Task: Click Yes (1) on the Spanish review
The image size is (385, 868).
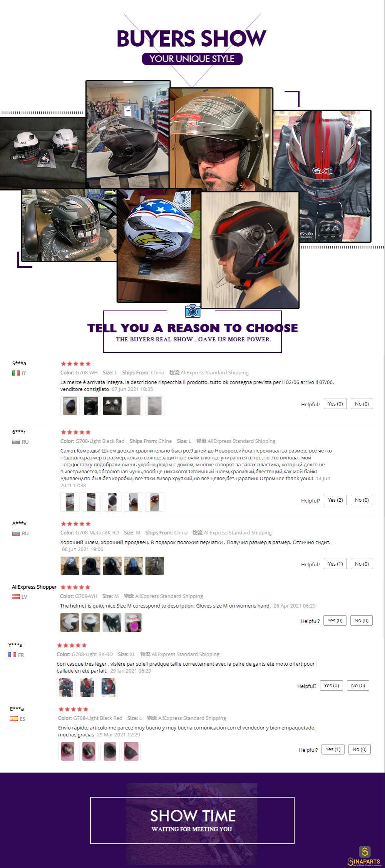Action: [333, 749]
